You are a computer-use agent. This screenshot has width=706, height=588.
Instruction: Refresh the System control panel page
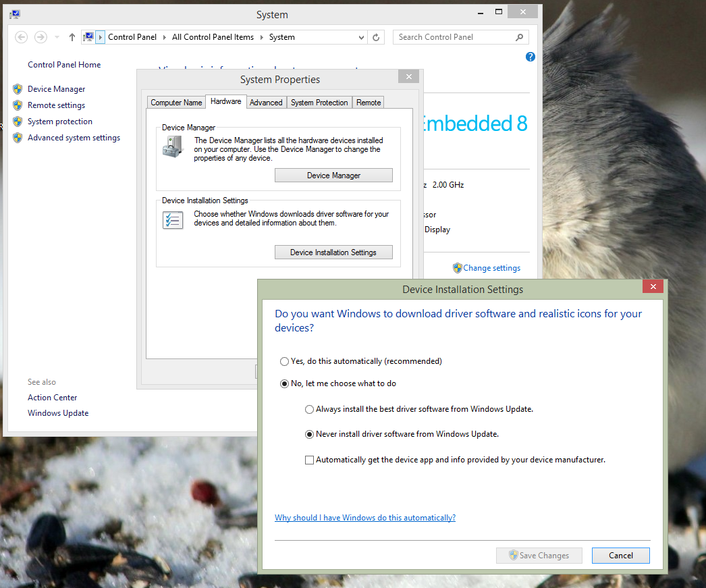pos(376,37)
